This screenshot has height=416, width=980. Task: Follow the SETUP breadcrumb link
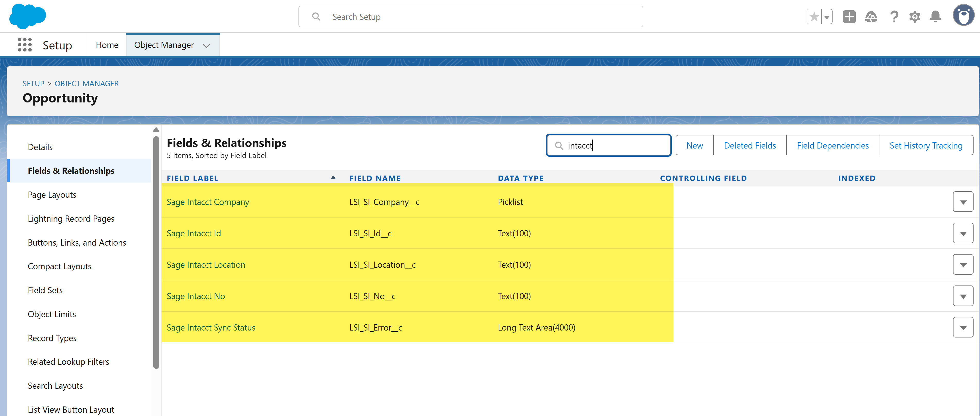(33, 83)
